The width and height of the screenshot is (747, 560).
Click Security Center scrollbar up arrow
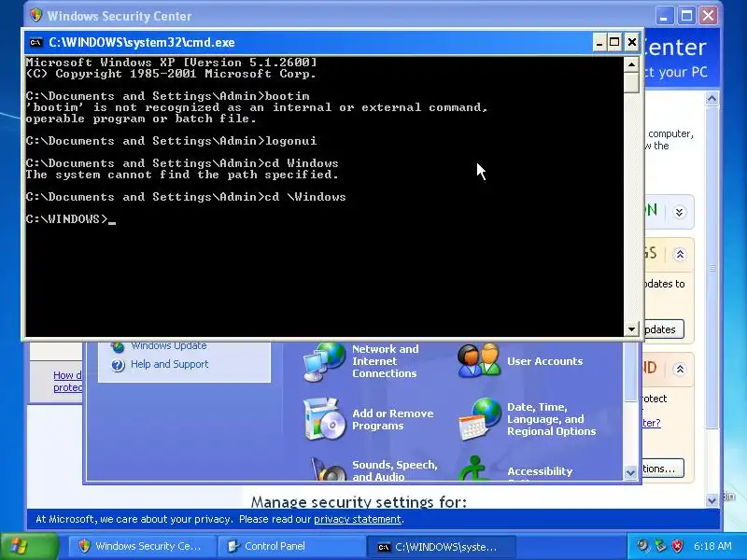tap(712, 99)
